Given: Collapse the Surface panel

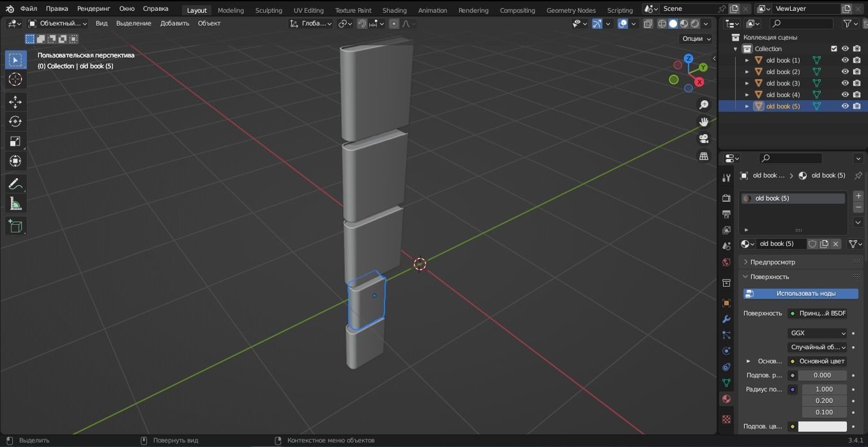Looking at the screenshot, I should (769, 277).
